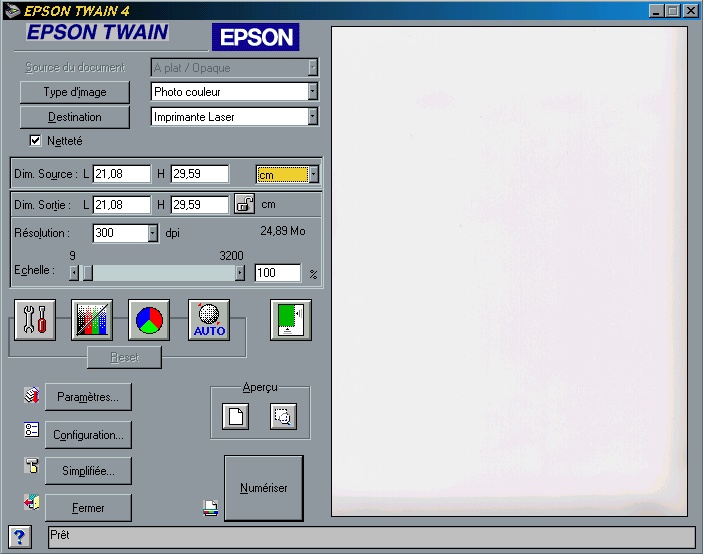Open Configuration... dialog
The height and width of the screenshot is (554, 703).
tap(88, 435)
